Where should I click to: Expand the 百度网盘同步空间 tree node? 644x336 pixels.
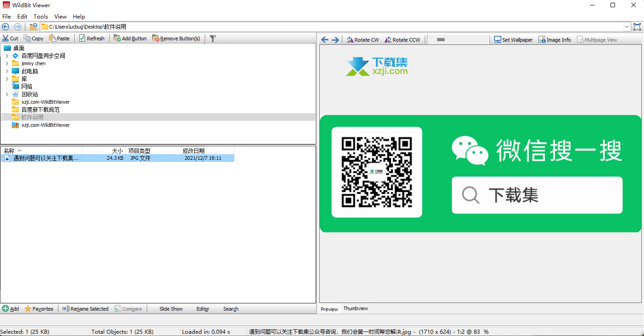(7, 56)
